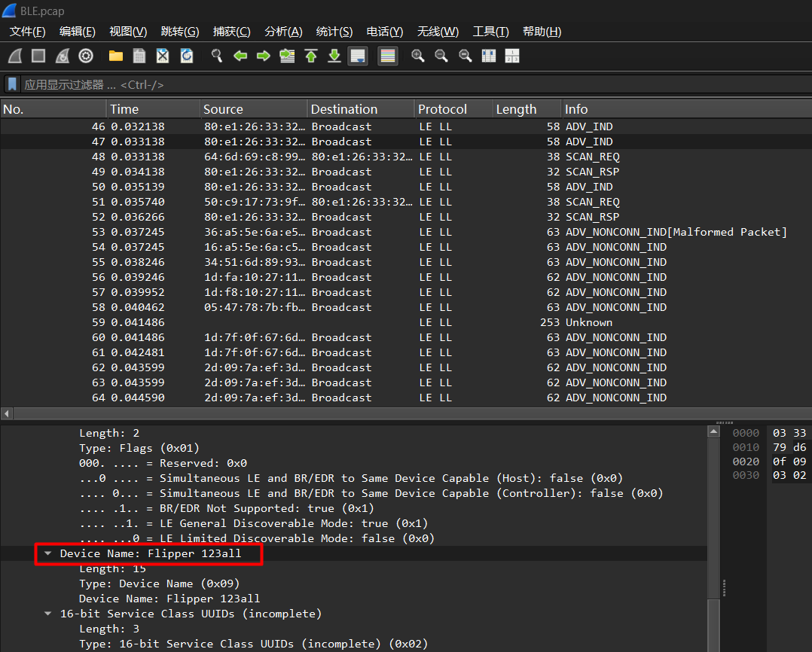This screenshot has height=652, width=812.
Task: Toggle auto-scroll during live capture
Action: pyautogui.click(x=358, y=56)
